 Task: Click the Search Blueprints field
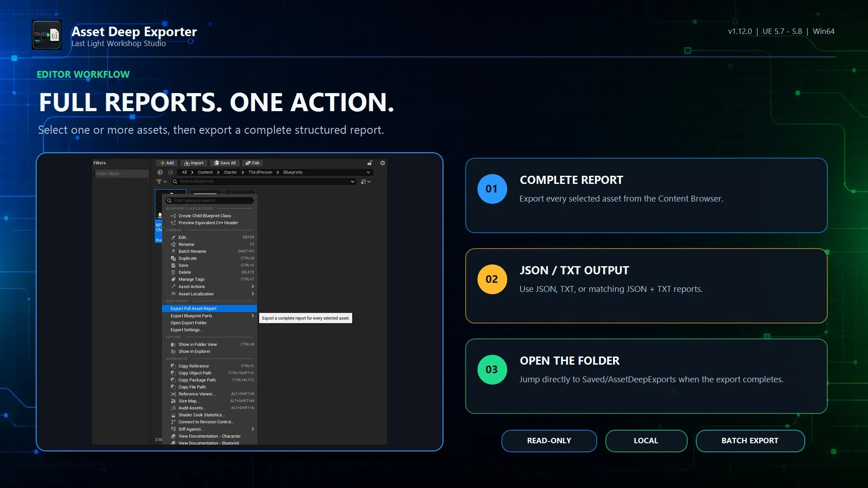point(263,182)
